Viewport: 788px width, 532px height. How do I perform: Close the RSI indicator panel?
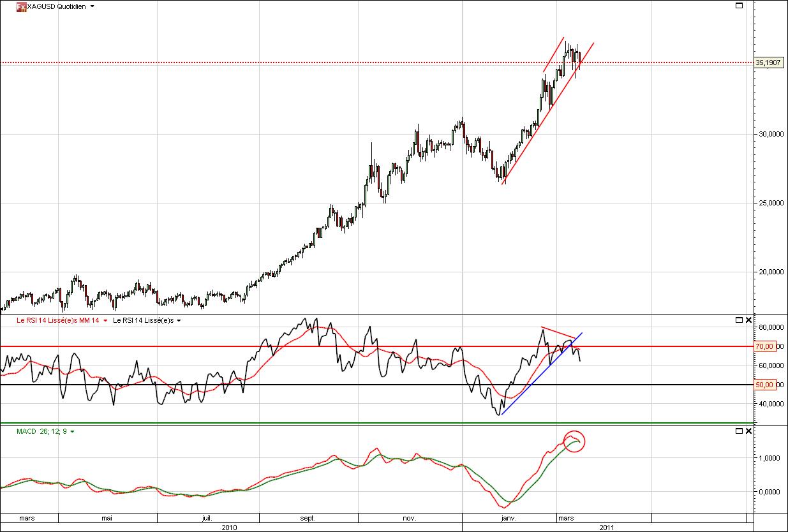tap(749, 320)
